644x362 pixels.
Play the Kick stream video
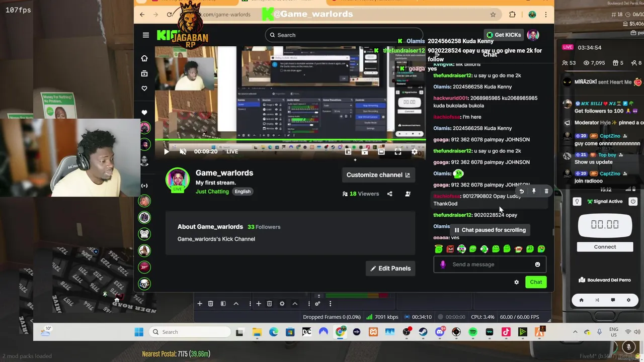click(167, 151)
